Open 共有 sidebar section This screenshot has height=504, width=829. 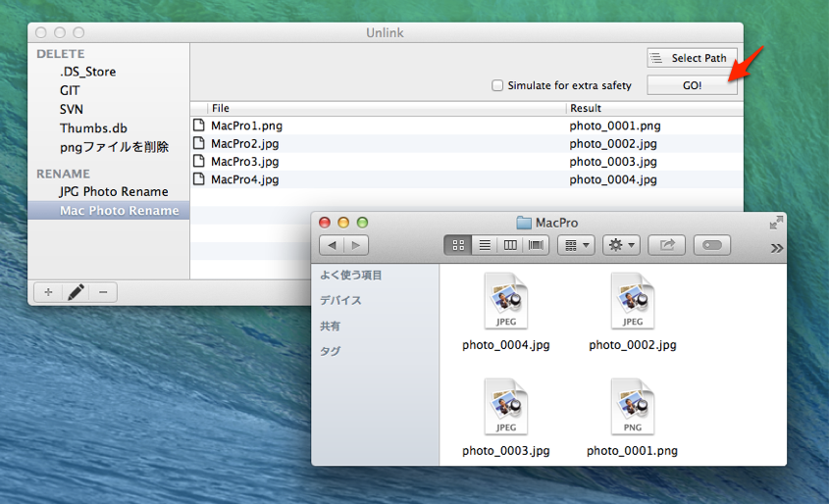click(x=330, y=326)
